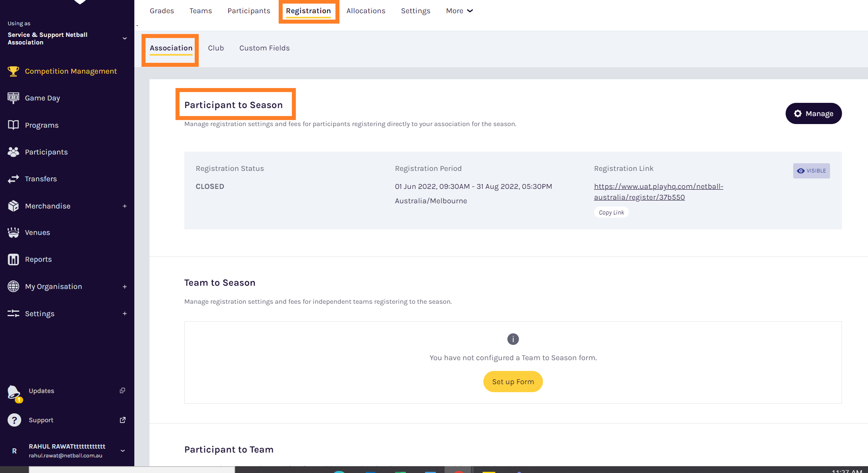The image size is (868, 473).
Task: Click the Competition Management trophy icon
Action: [13, 71]
